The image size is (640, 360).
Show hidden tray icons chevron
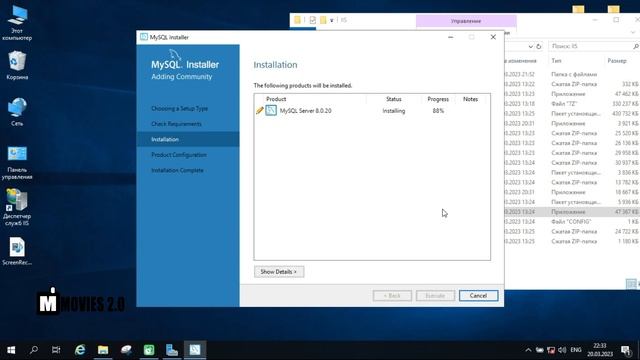[x=528, y=350]
